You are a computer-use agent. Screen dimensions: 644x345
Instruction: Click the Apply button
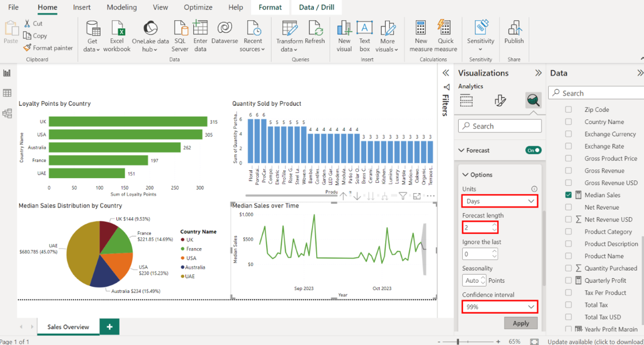coord(520,323)
